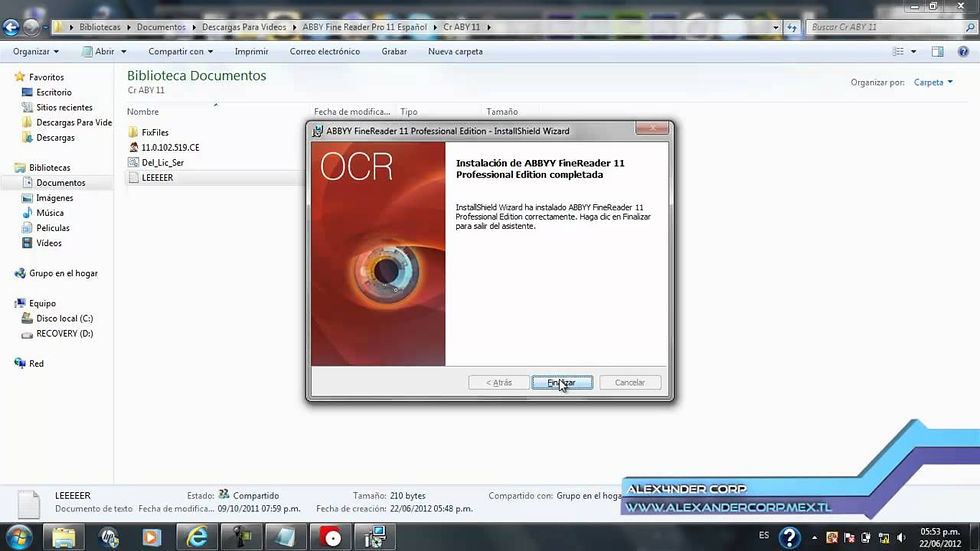Open the Imágenes library
Image resolution: width=980 pixels, height=551 pixels.
point(54,197)
